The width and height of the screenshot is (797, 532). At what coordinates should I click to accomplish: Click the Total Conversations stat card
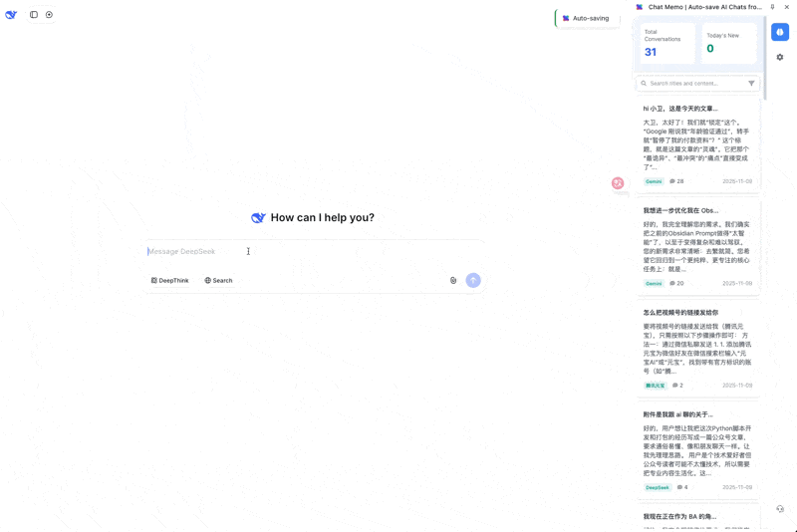coord(666,44)
